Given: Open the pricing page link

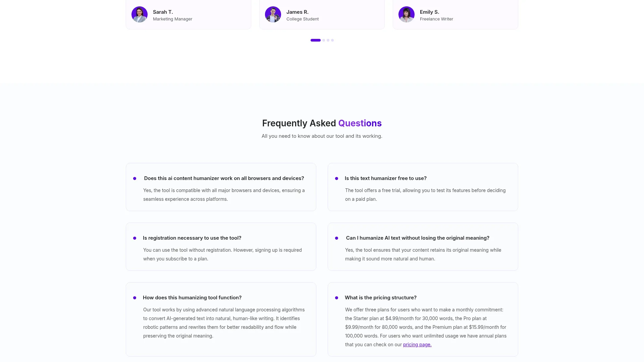Looking at the screenshot, I should tap(417, 344).
